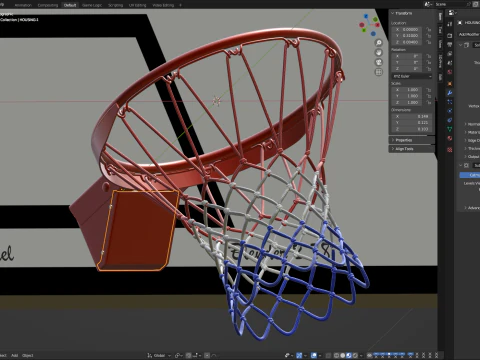Click the pan view hand gizmo
480x360 pixels.
[x=379, y=52]
